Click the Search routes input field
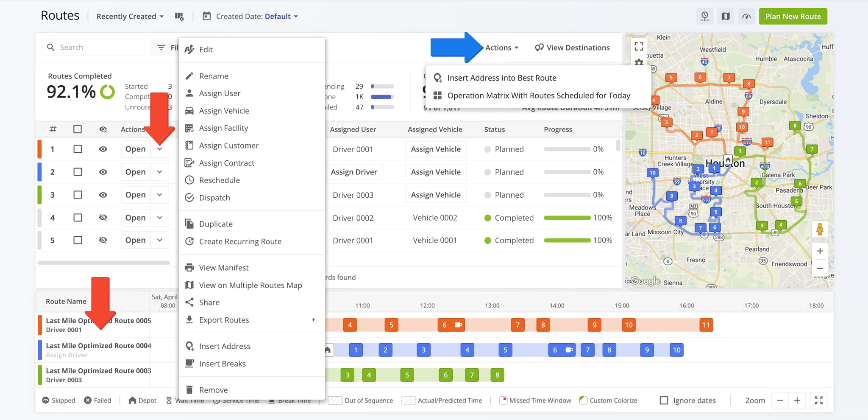This screenshot has width=868, height=420. pyautogui.click(x=93, y=47)
